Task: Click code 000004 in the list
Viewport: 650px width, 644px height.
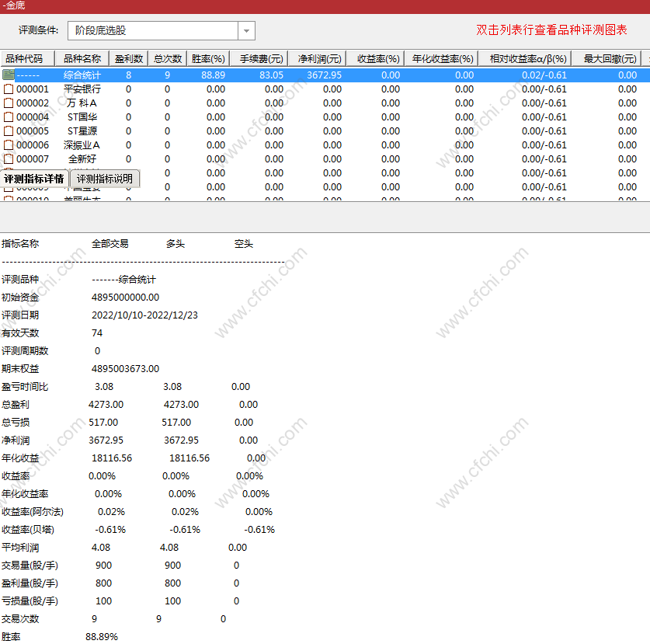Action: click(x=33, y=117)
